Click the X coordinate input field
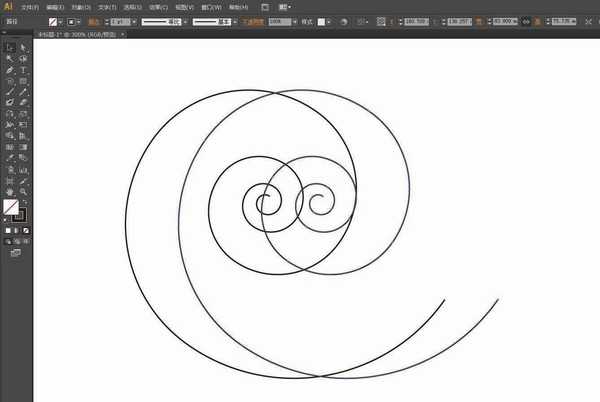This screenshot has height=402, width=600. tap(418, 20)
